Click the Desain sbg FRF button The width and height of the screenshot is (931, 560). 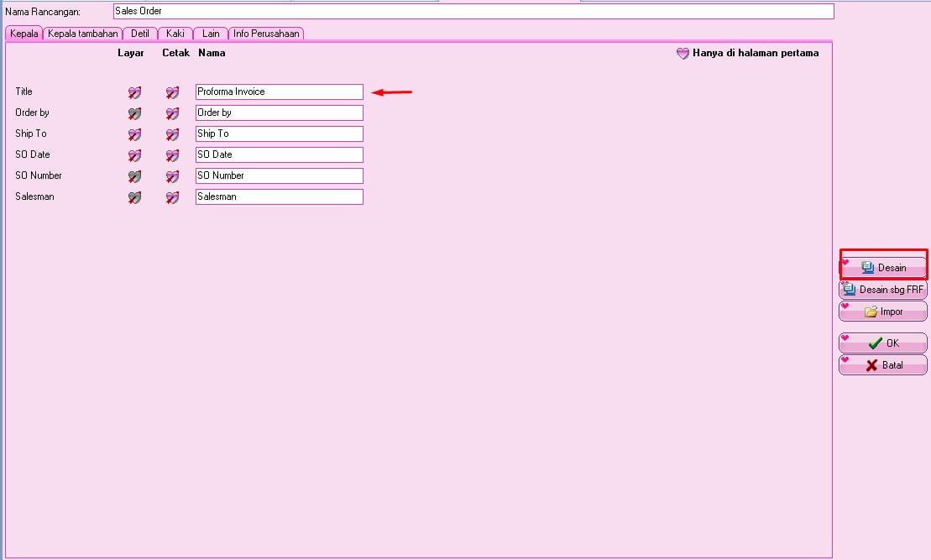[x=883, y=289]
